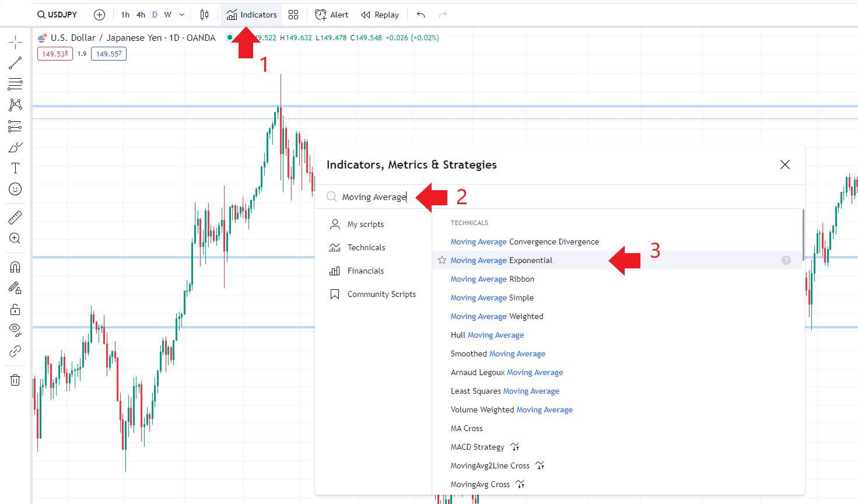
Task: Hide all drawing tools via eye icon
Action: (x=15, y=330)
